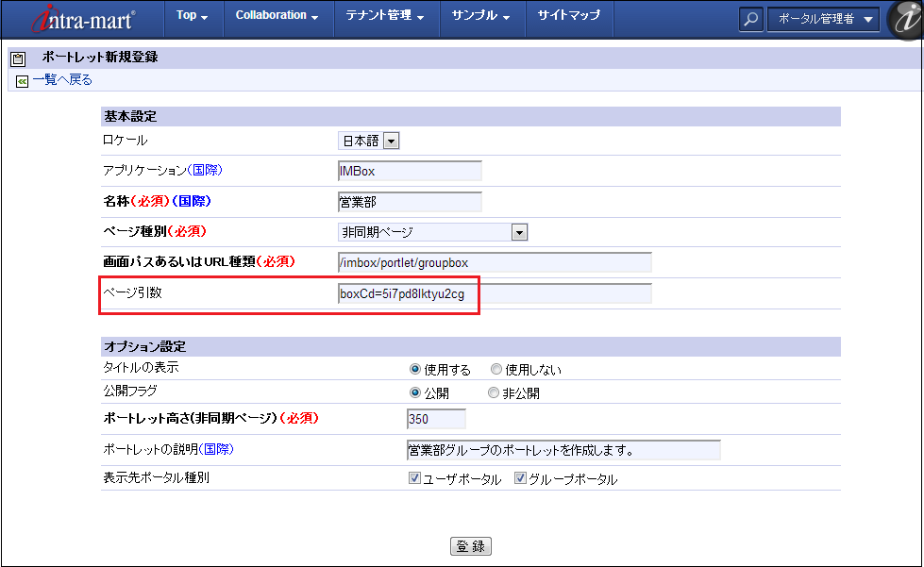Choose 非公開 for 公開フラグ
924x567 pixels.
(x=494, y=393)
